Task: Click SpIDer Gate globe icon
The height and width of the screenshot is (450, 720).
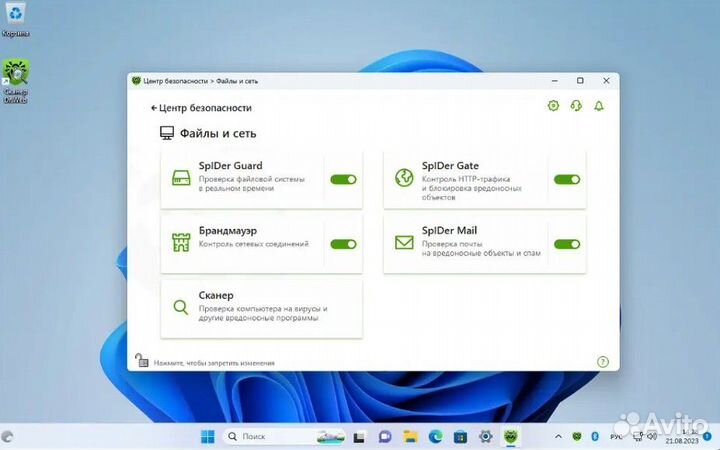Action: pos(404,178)
